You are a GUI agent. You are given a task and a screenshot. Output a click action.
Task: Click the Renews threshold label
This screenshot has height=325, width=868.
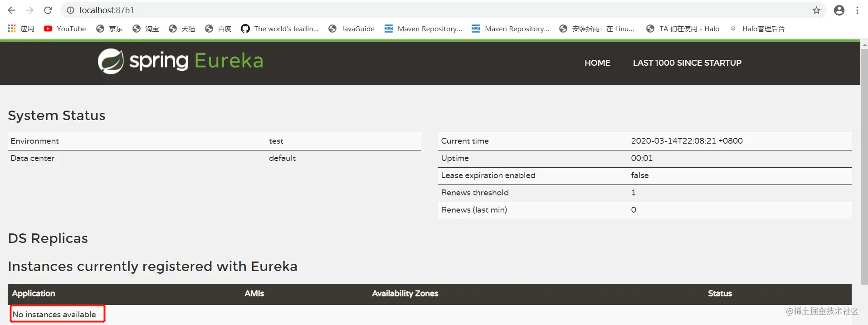click(475, 193)
